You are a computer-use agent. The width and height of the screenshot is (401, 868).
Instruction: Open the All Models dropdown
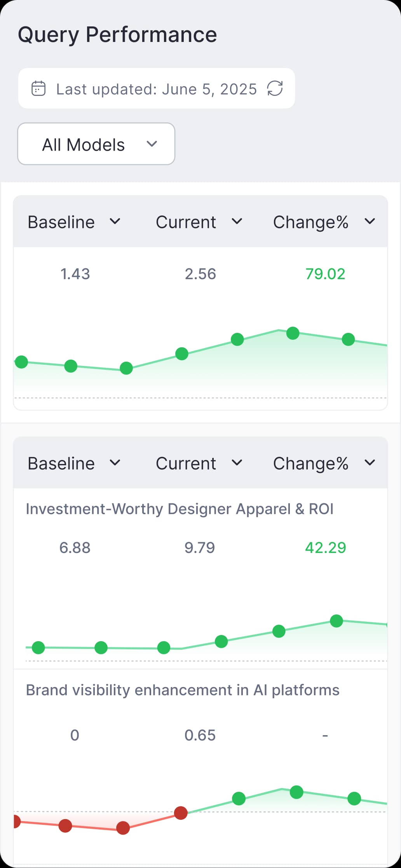(x=96, y=144)
